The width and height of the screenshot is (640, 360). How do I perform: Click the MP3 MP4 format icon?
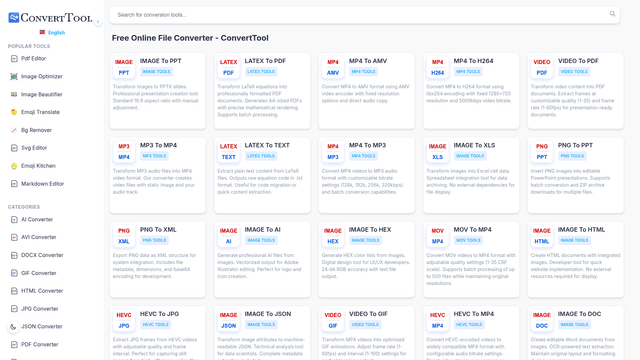(124, 152)
